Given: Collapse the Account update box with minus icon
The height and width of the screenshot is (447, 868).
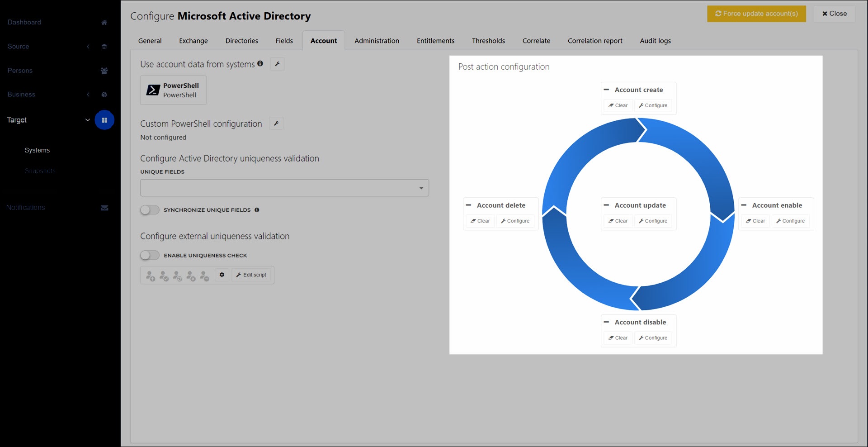Looking at the screenshot, I should pyautogui.click(x=606, y=205).
